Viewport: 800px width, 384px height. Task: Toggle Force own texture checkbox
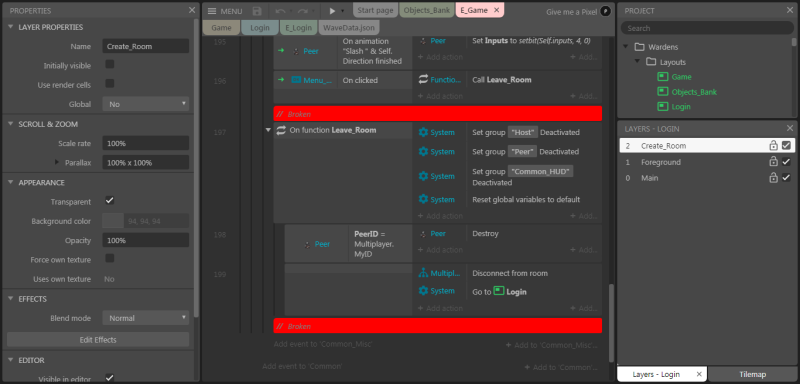(x=110, y=259)
